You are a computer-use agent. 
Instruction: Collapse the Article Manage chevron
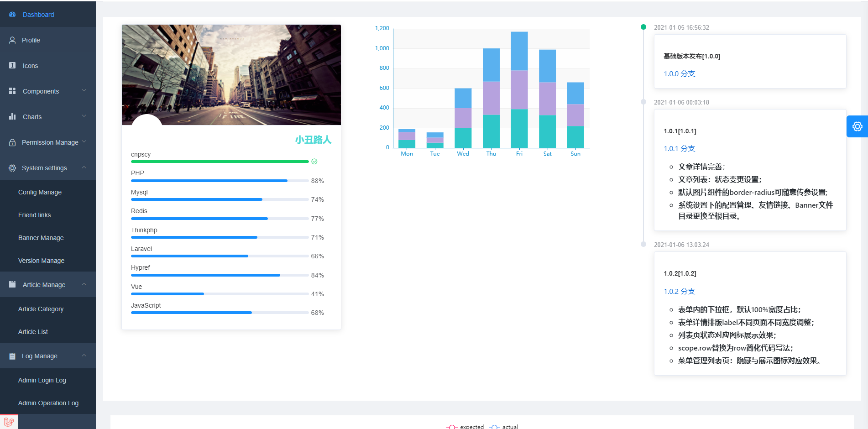click(x=84, y=284)
